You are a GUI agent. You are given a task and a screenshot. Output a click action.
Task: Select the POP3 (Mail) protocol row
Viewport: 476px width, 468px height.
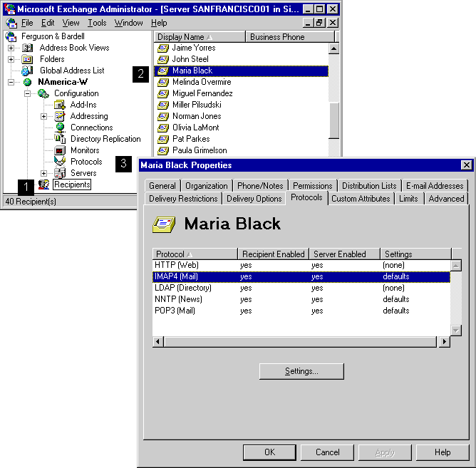click(x=301, y=311)
